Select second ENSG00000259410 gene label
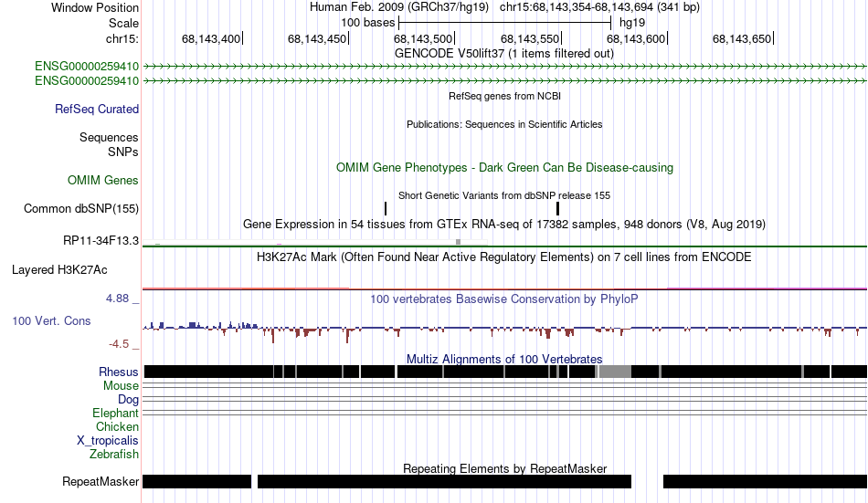Screen dimensions: 868x503 tap(87, 80)
